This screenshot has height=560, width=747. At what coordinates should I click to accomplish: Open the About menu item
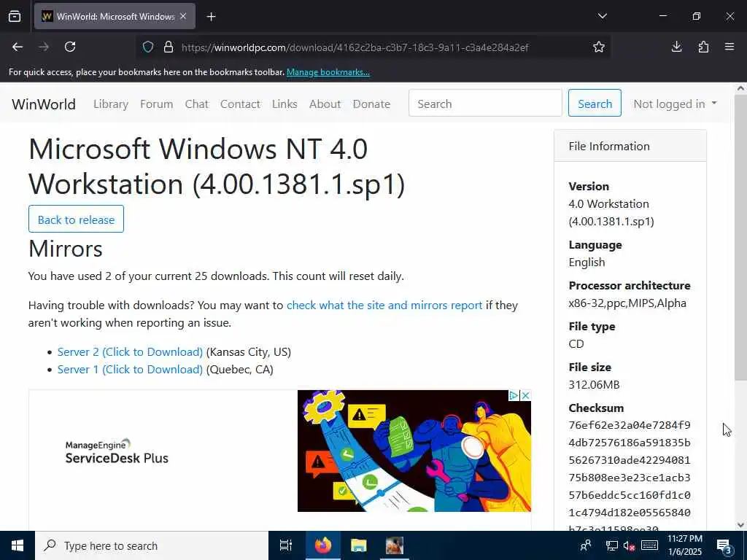point(325,104)
